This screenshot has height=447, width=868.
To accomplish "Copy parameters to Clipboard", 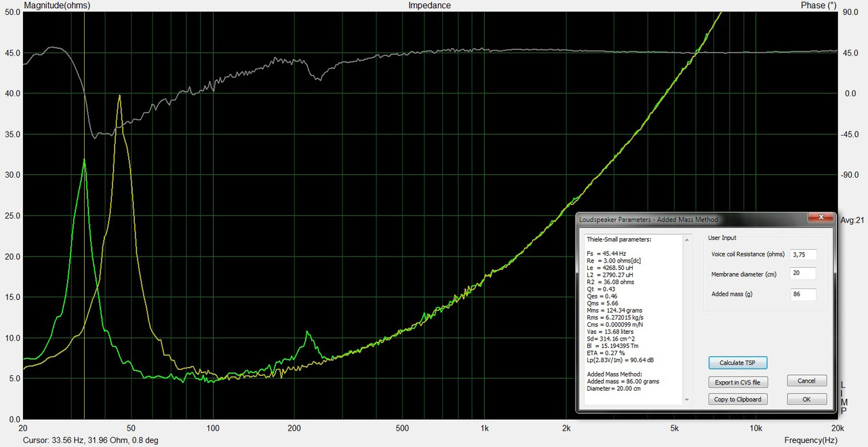I will 737,400.
